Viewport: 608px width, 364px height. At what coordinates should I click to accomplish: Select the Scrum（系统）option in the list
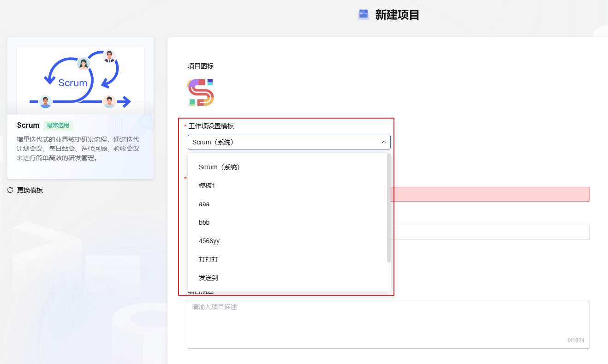click(x=219, y=167)
